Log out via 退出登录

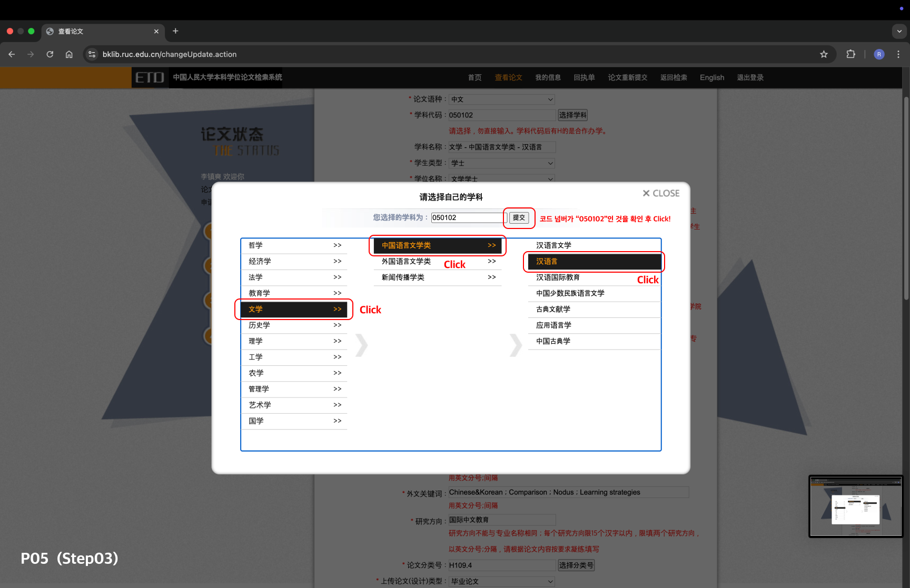750,77
